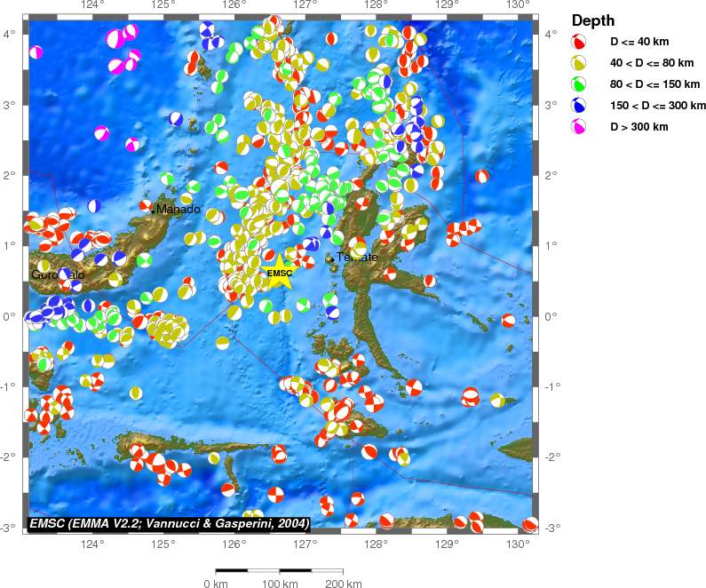Click the 200 km scale bar label

(343, 584)
